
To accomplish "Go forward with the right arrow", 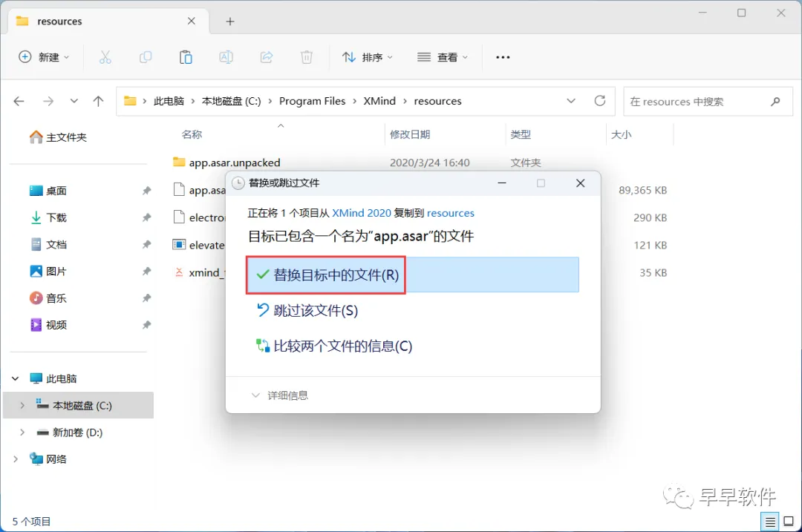I will (48, 101).
